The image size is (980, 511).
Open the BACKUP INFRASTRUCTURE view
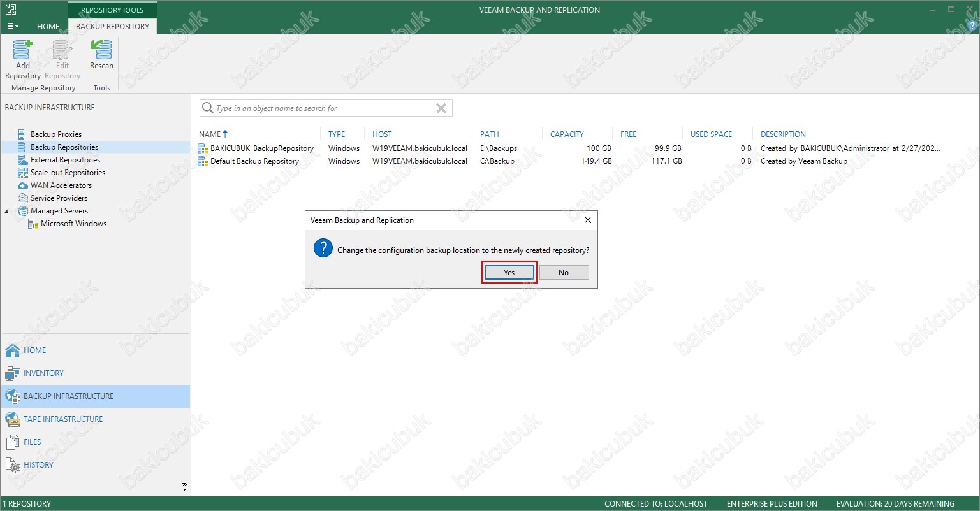coord(95,396)
